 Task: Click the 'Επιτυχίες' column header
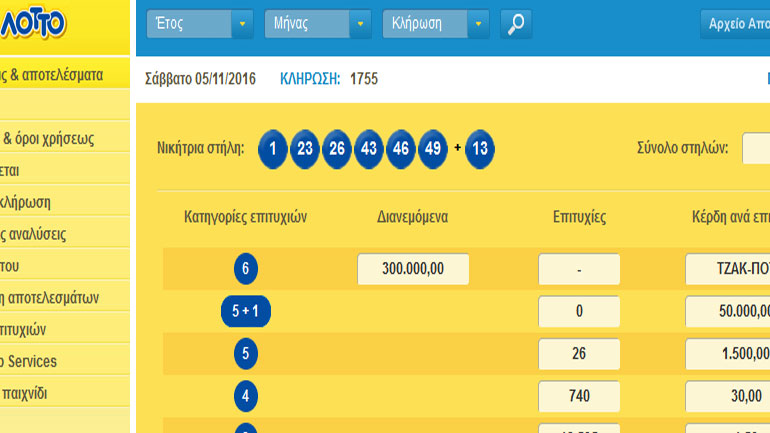[x=579, y=216]
